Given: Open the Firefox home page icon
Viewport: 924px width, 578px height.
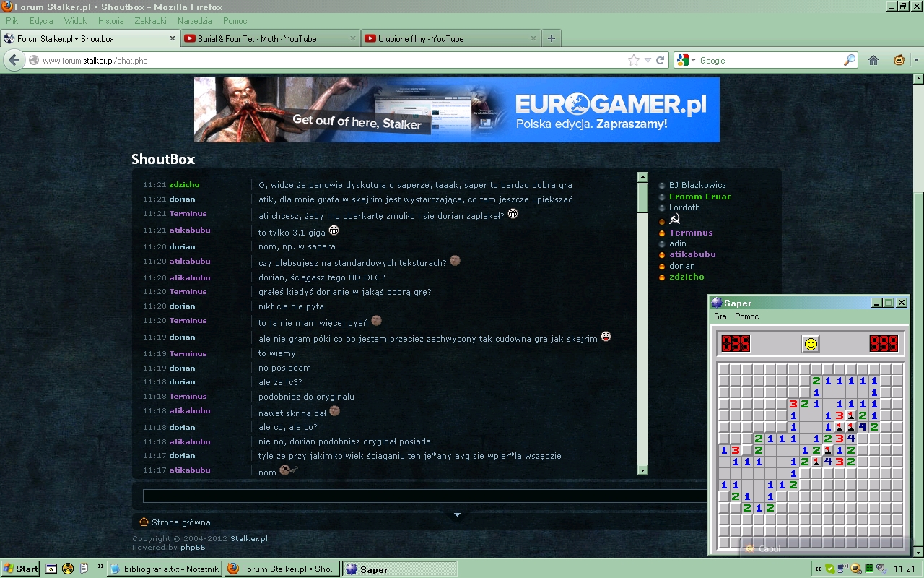Looking at the screenshot, I should coord(873,60).
